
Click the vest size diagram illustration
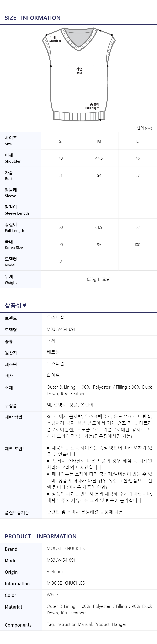79,74
